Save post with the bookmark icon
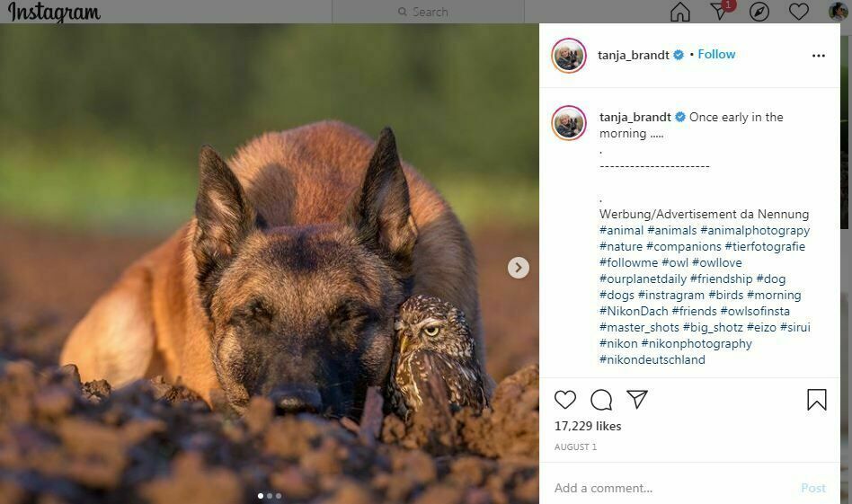 816,400
